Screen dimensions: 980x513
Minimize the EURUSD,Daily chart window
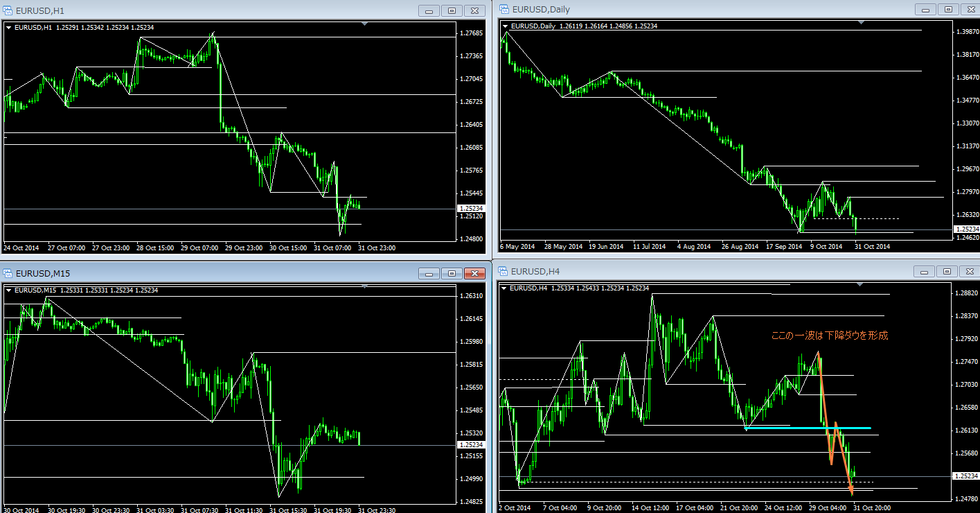pos(925,10)
